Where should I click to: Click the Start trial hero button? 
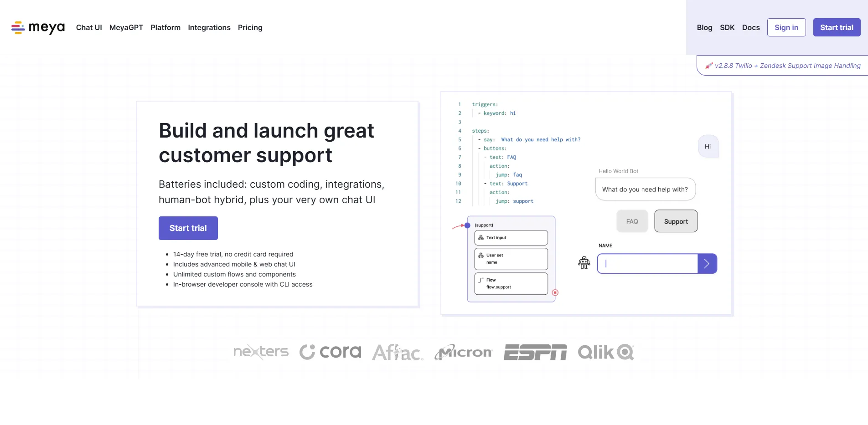click(x=188, y=228)
